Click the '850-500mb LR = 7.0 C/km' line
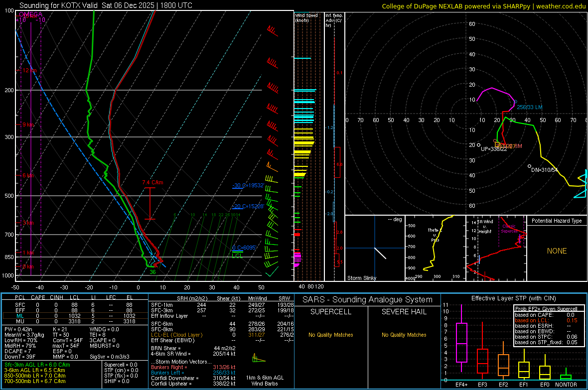588x390 pixels. [x=35, y=376]
